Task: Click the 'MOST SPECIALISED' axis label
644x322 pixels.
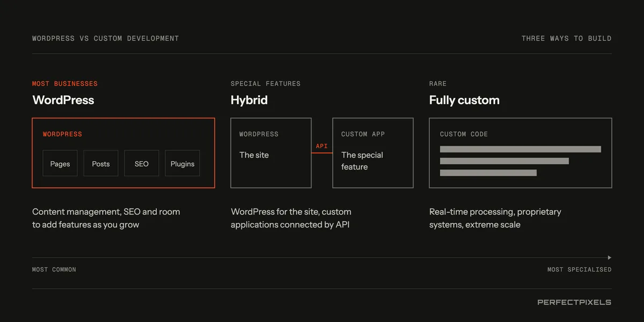Action: [579, 269]
